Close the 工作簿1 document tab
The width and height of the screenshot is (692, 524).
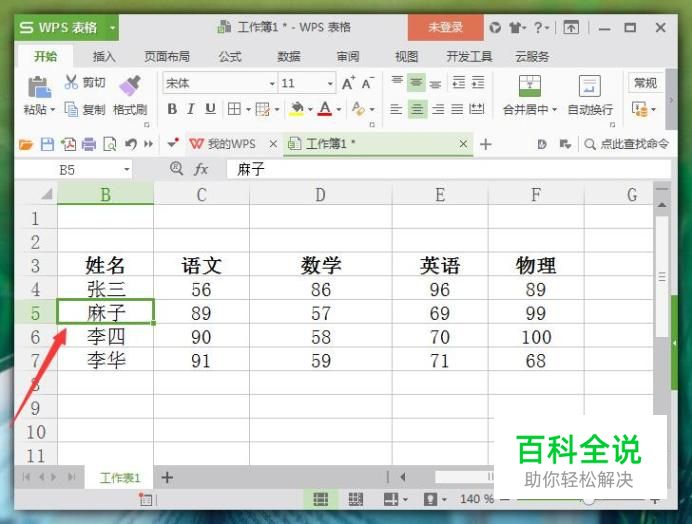[463, 144]
